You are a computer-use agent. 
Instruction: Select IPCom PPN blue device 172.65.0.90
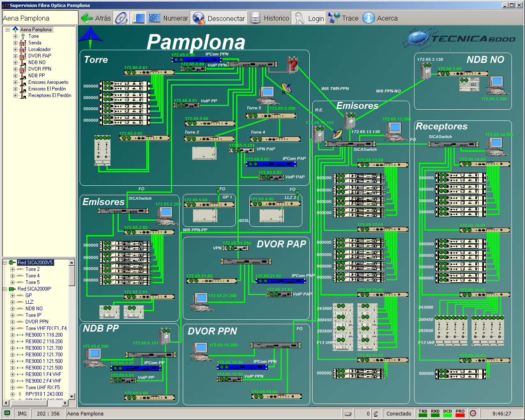click(196, 60)
